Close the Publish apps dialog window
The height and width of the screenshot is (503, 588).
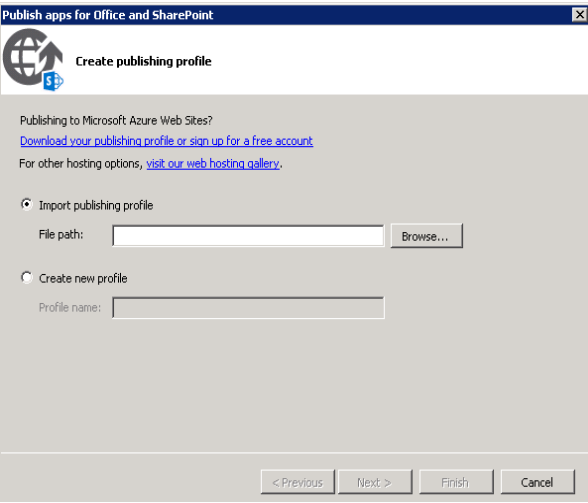tap(579, 15)
